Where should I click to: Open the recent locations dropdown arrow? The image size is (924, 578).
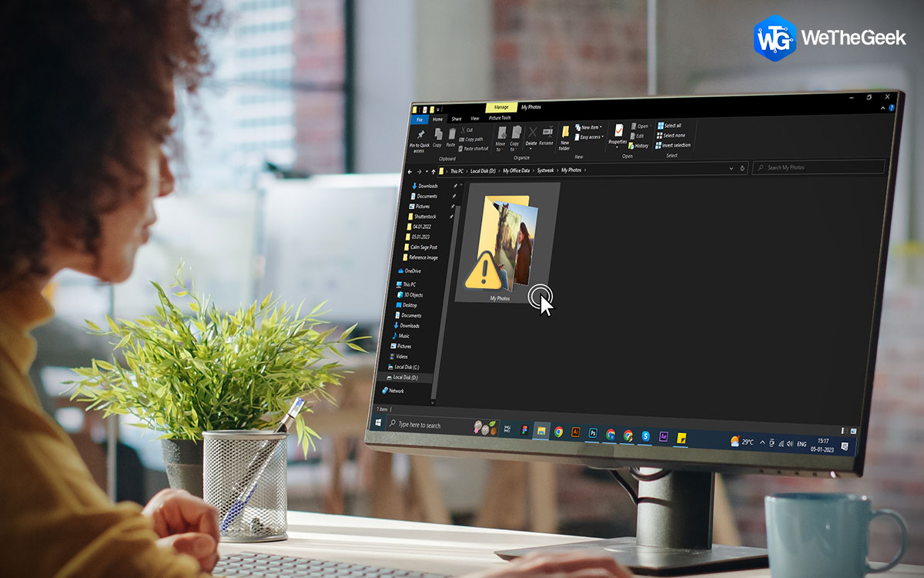(427, 171)
